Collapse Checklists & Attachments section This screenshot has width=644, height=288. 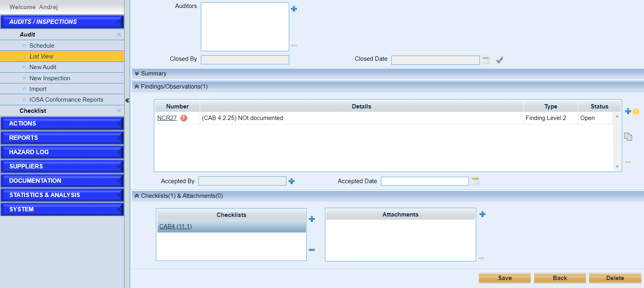tap(137, 196)
